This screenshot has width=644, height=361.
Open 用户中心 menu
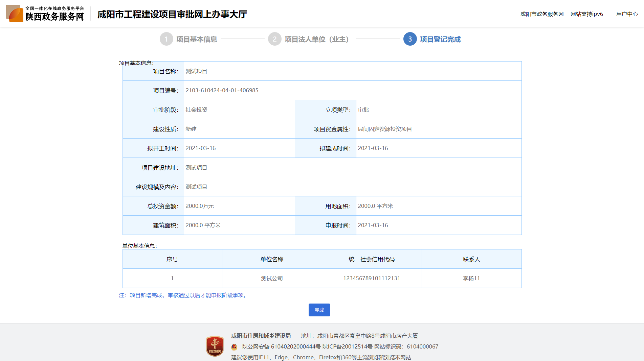627,14
